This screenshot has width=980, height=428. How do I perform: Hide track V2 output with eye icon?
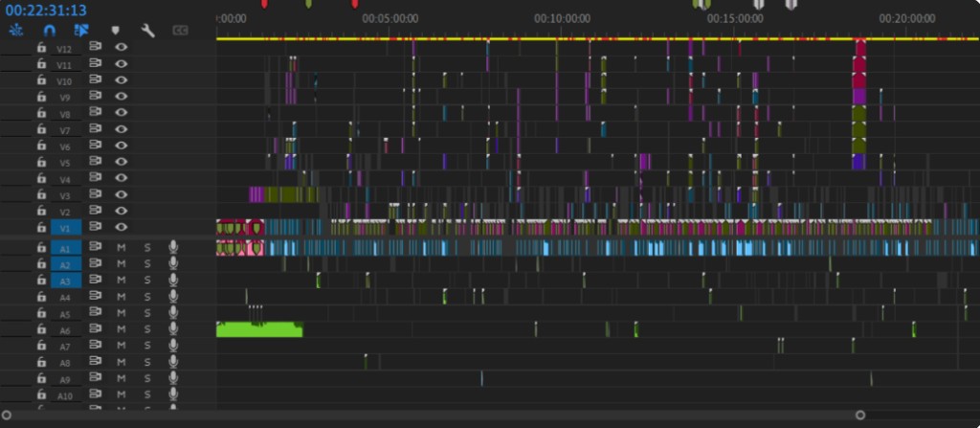tap(121, 211)
